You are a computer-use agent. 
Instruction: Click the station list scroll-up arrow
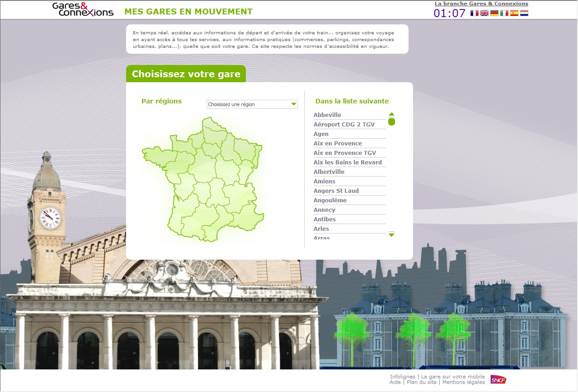tap(392, 114)
